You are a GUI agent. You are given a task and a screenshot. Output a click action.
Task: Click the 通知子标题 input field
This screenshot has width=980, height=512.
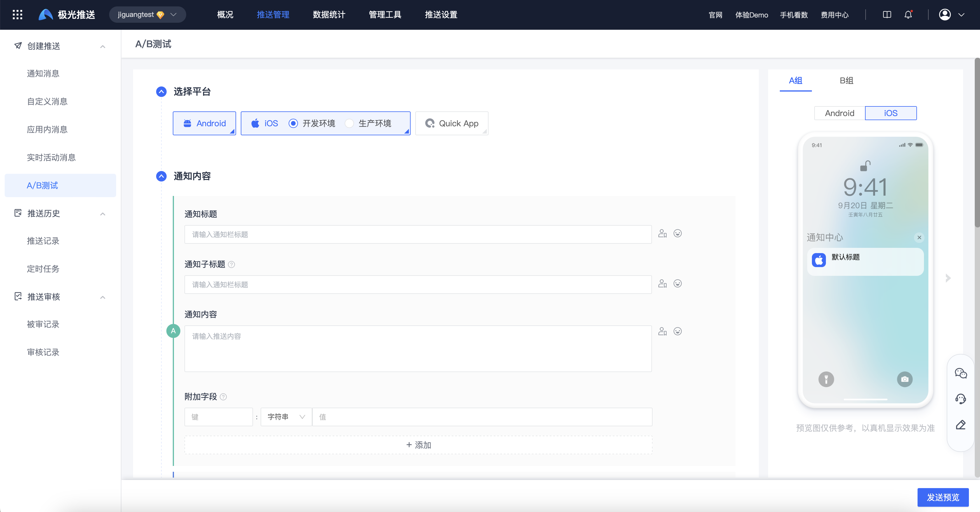pyautogui.click(x=418, y=285)
